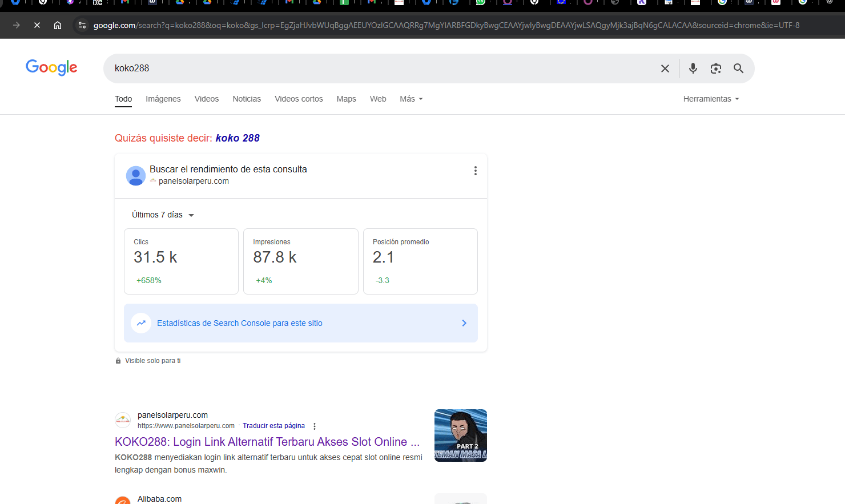
Task: Click the 87.8 k impressions value
Action: (x=275, y=257)
